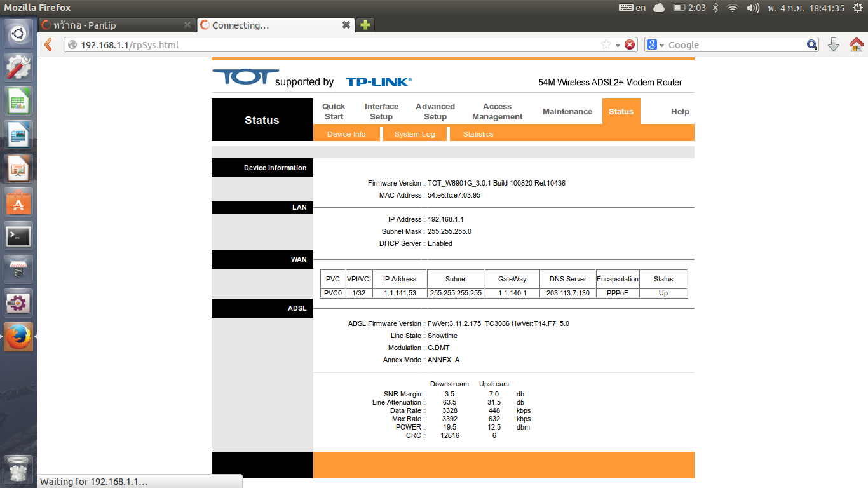Click the TP-LINK logo

click(x=379, y=82)
